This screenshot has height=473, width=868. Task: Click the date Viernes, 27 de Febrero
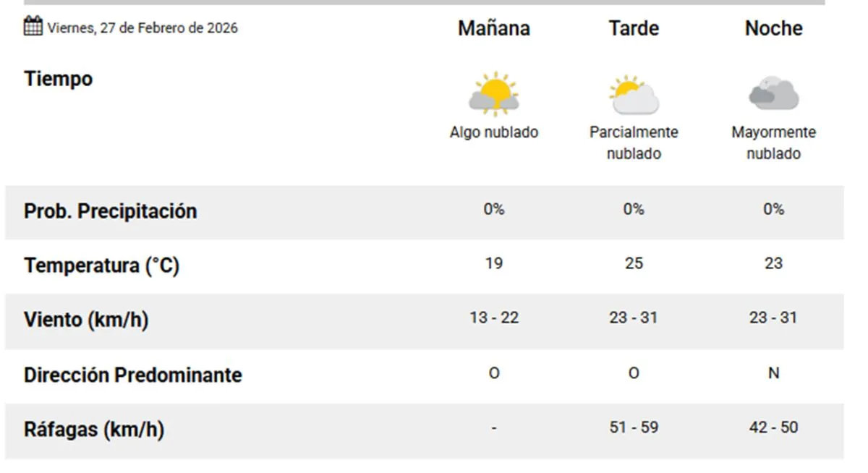click(x=142, y=28)
